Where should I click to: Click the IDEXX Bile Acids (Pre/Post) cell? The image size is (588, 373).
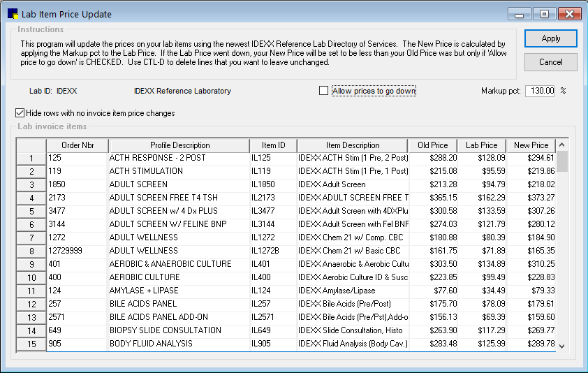point(353,304)
